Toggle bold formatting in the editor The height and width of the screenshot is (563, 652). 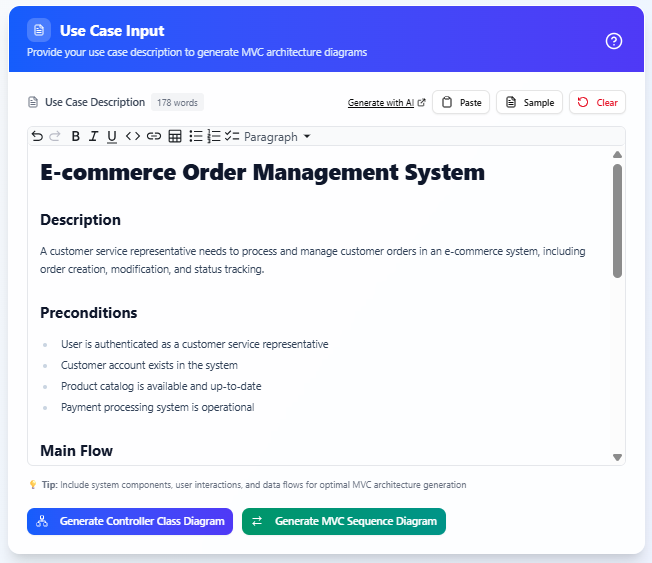coord(76,136)
